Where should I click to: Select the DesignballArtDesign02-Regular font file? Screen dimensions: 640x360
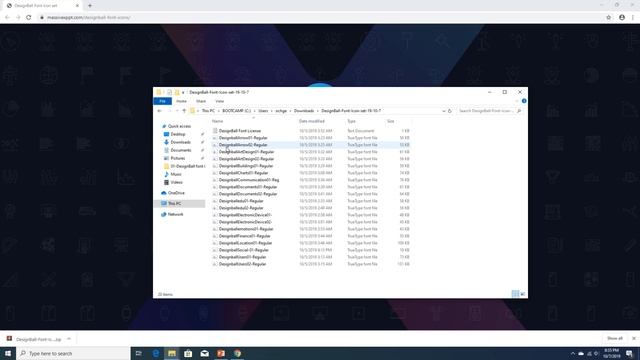[x=247, y=159]
